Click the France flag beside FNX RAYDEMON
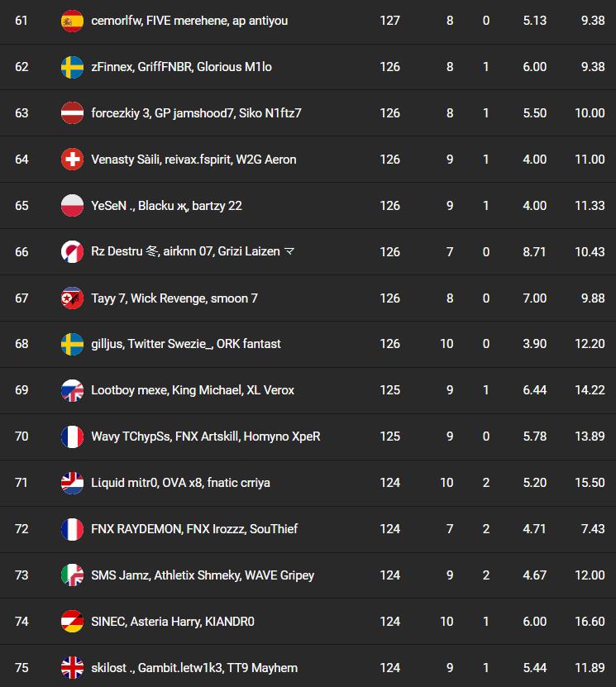 tap(72, 529)
